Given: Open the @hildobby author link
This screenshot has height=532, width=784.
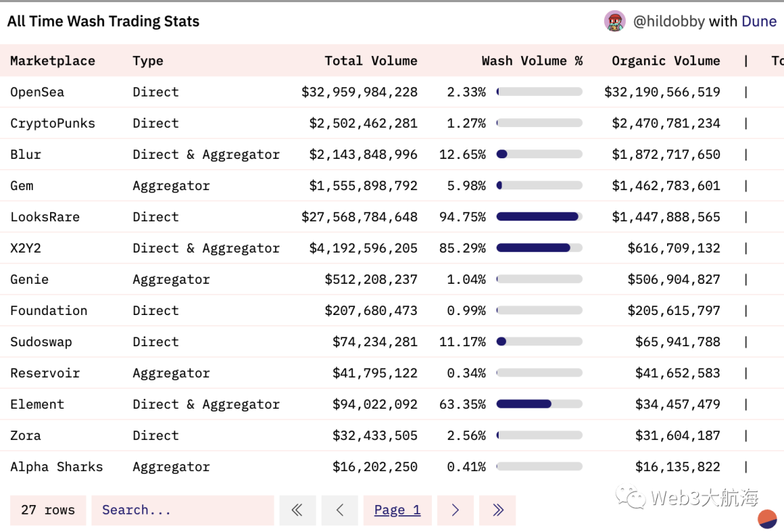Looking at the screenshot, I should tap(669, 21).
